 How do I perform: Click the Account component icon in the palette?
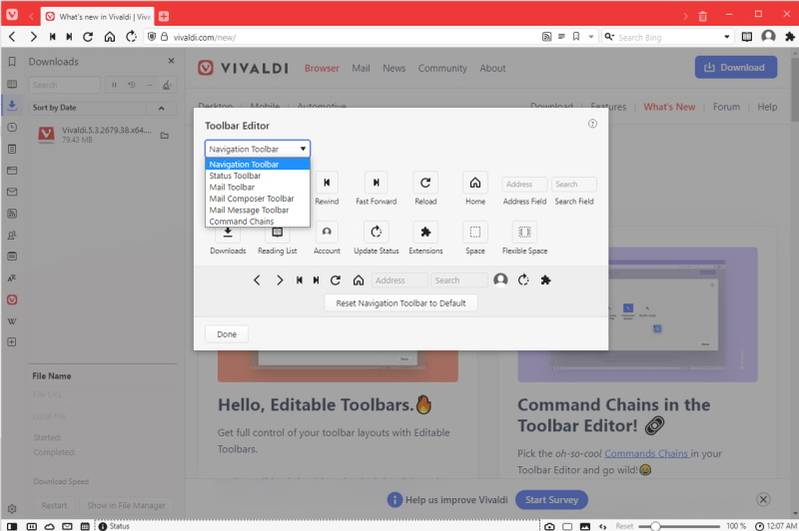327,232
